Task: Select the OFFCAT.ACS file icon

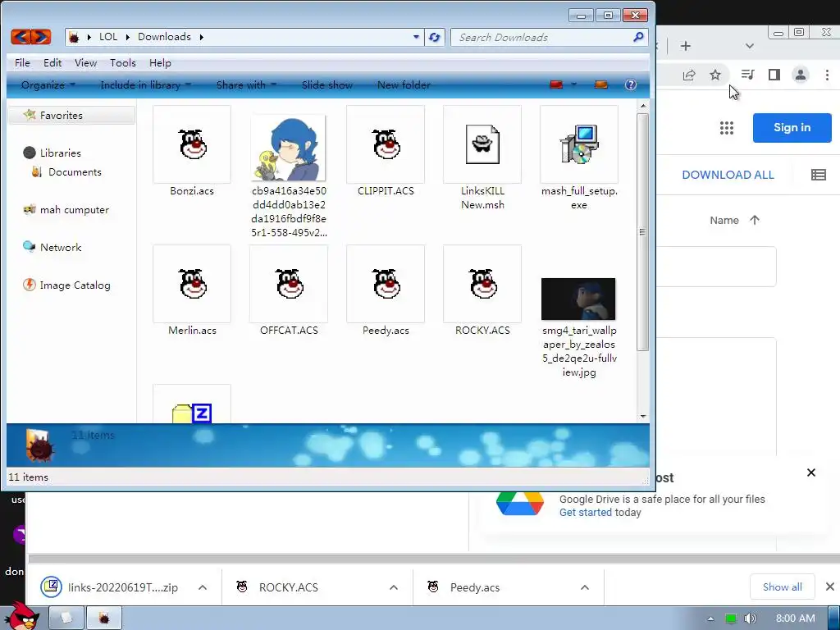Action: click(x=289, y=284)
